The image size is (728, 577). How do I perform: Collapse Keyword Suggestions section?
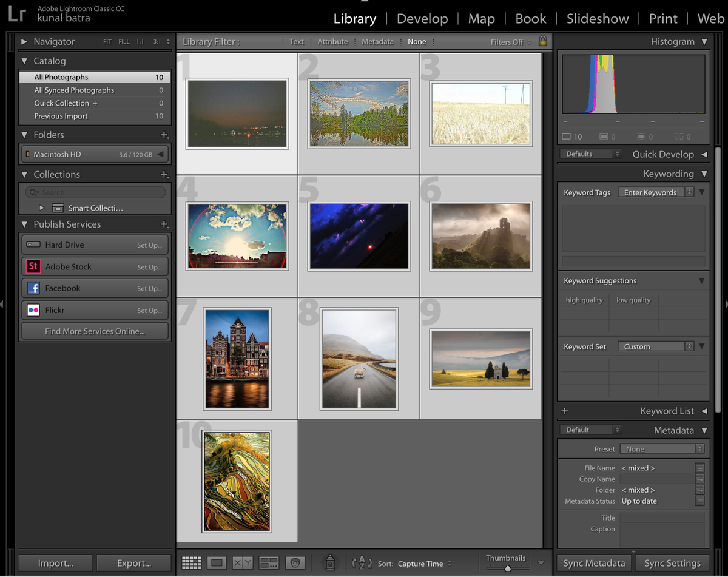point(701,281)
